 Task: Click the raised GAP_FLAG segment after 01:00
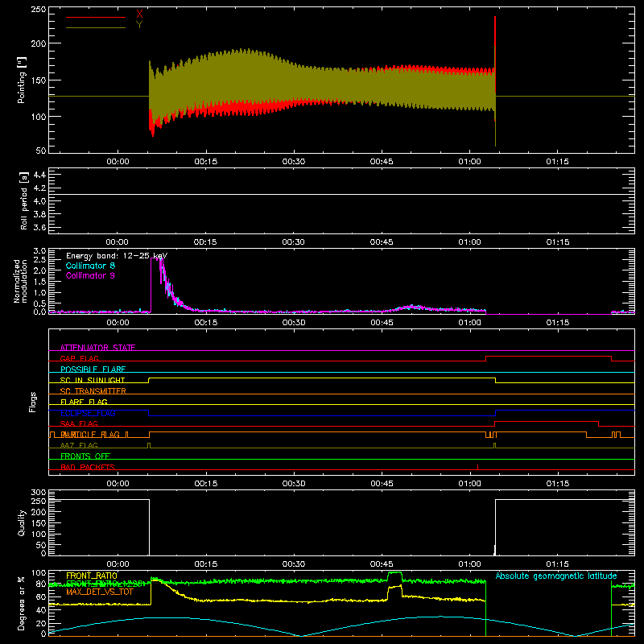(x=549, y=357)
